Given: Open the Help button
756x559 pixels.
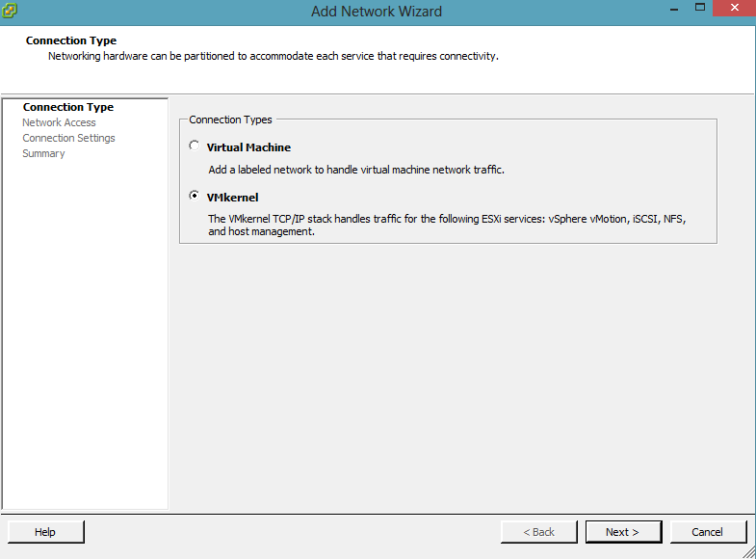Looking at the screenshot, I should [x=46, y=532].
